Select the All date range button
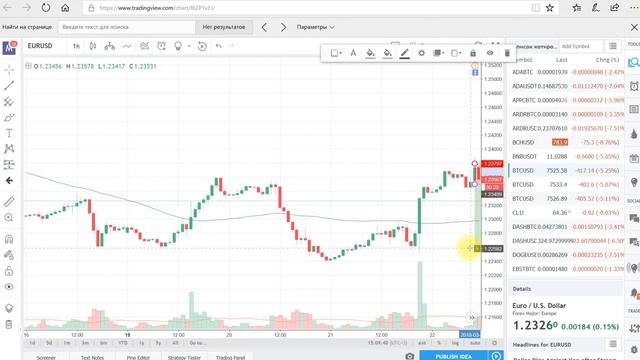 point(175,343)
